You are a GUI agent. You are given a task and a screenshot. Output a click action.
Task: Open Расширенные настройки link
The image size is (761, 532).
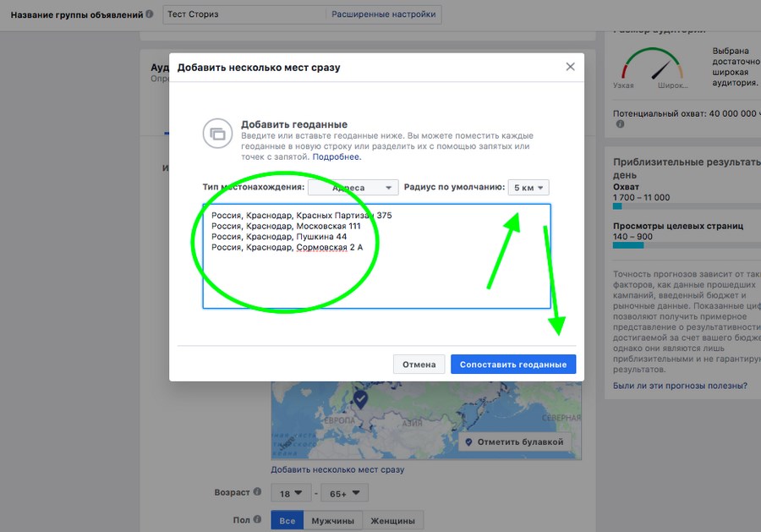(x=383, y=14)
